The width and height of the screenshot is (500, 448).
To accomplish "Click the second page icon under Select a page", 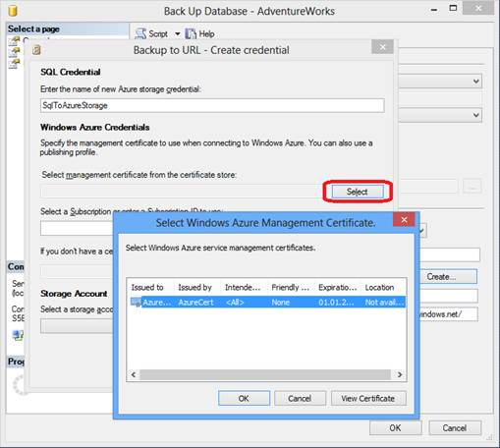I will tap(15, 52).
